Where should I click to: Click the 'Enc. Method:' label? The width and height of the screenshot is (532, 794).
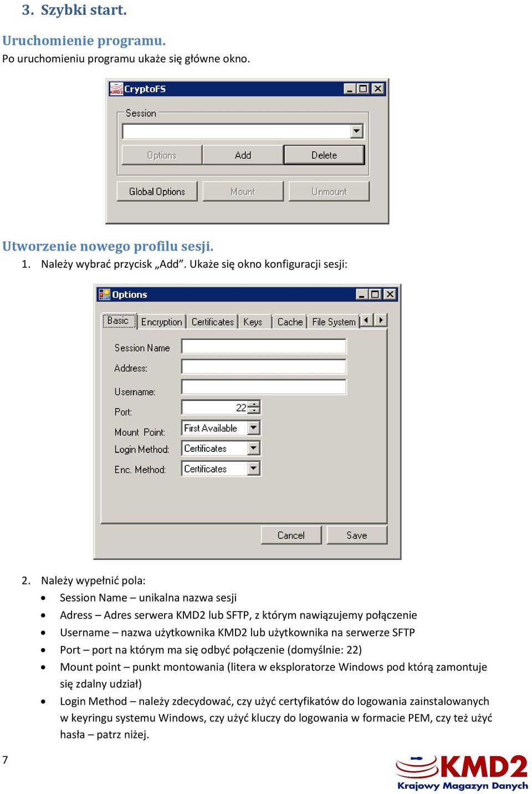pos(140,470)
